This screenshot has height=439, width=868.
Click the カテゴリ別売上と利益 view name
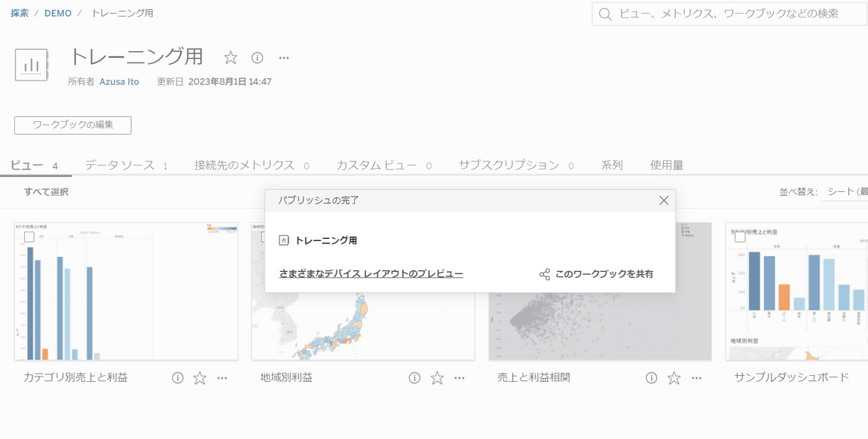point(75,377)
